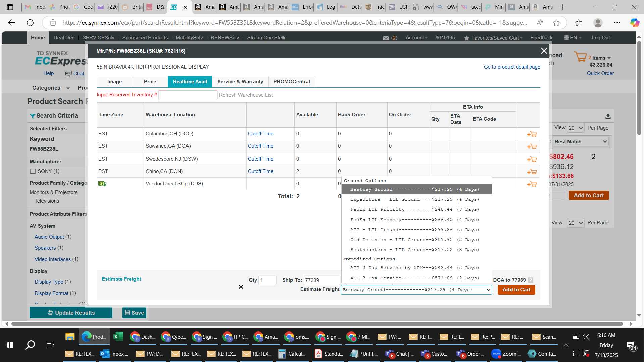Open the shopping cart icon with 2 items
Screen dimensions: 644x362
coord(580,57)
